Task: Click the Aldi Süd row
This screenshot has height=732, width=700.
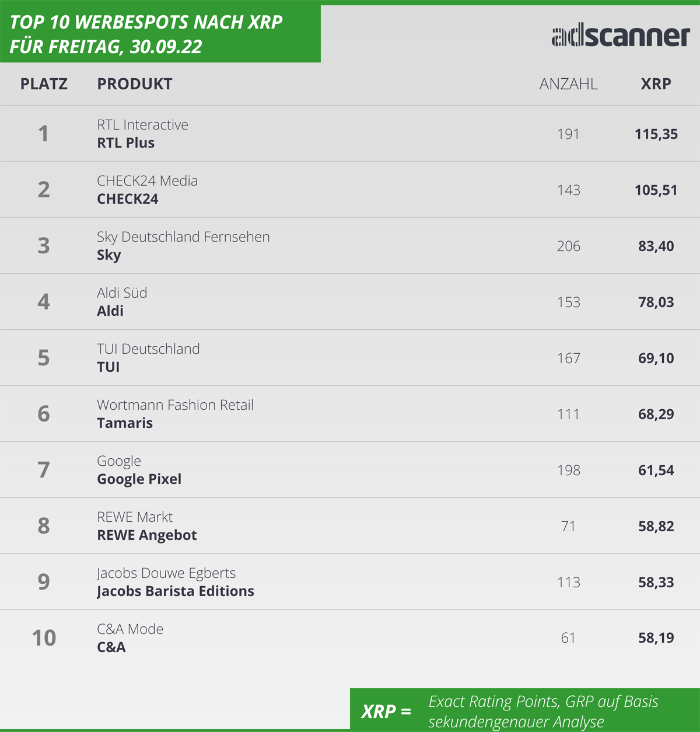Action: (350, 302)
